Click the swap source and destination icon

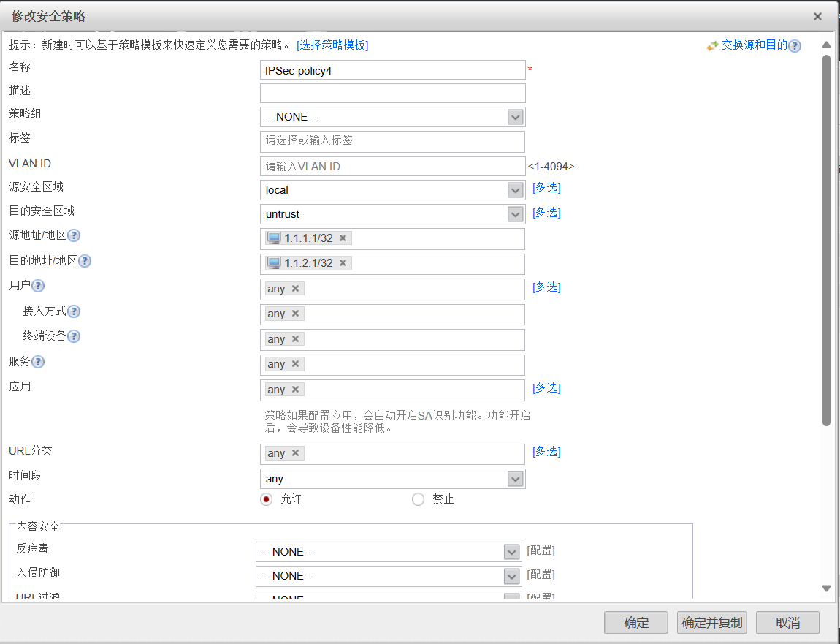click(712, 46)
